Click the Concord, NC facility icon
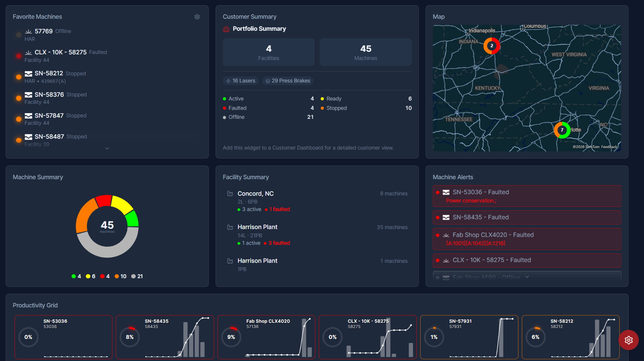This screenshot has width=644, height=361. click(x=230, y=193)
